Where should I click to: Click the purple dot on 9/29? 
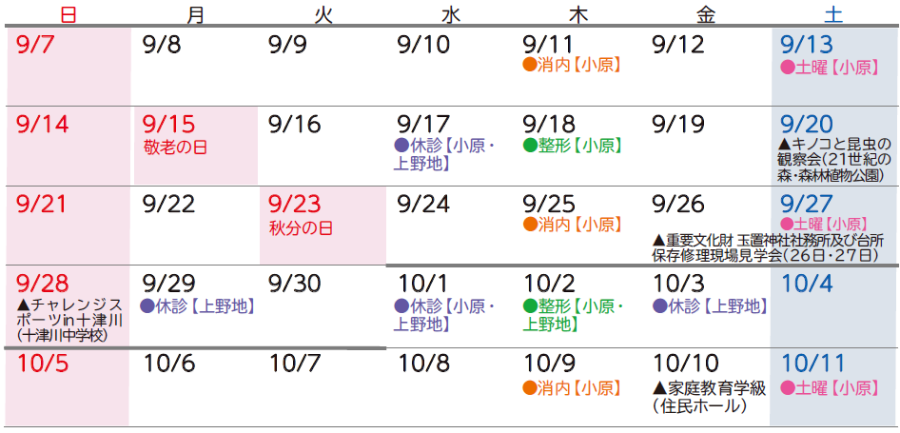148,305
